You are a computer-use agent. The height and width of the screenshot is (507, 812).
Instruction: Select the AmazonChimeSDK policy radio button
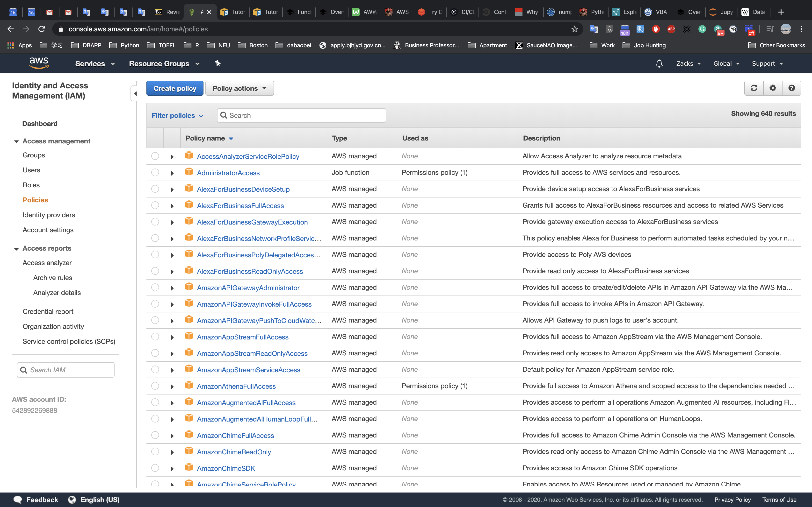coord(155,468)
